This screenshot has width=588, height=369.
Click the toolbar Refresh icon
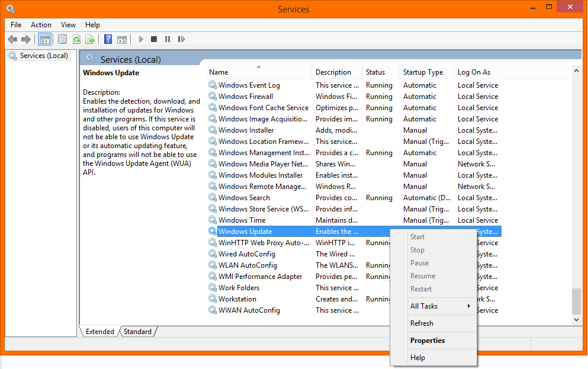tap(76, 40)
